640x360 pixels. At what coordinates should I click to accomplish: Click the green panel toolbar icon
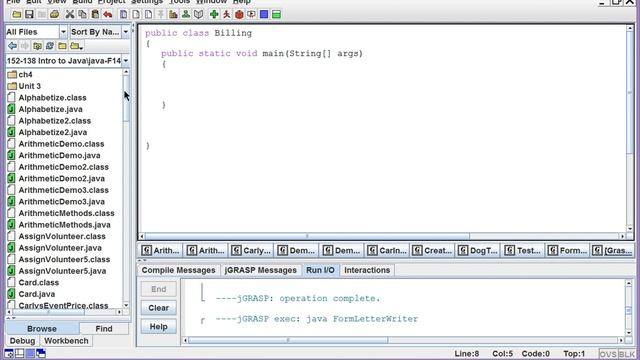pyautogui.click(x=276, y=15)
